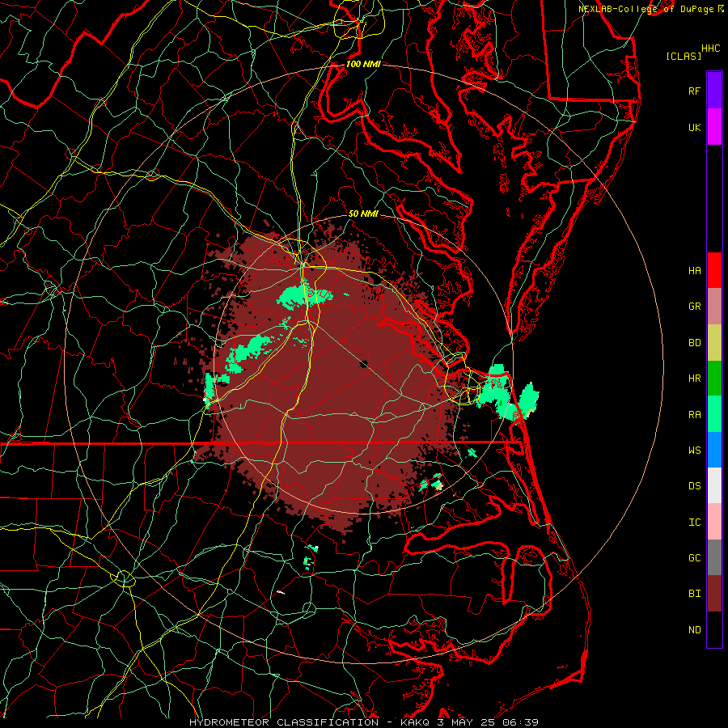Click the 50 NMI range ring label
Image resolution: width=728 pixels, height=728 pixels.
tap(363, 214)
